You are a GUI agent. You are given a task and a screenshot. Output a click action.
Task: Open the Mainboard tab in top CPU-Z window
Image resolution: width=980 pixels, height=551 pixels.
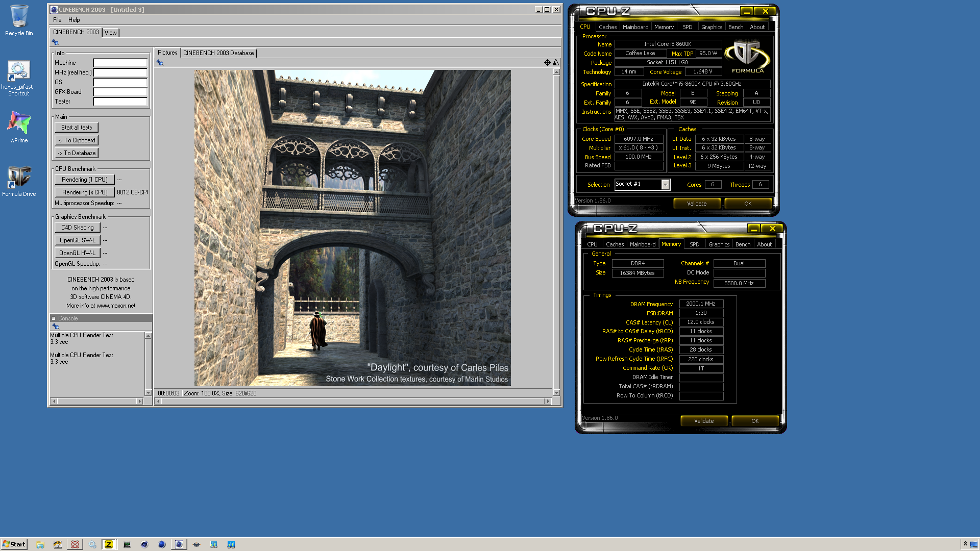635,27
